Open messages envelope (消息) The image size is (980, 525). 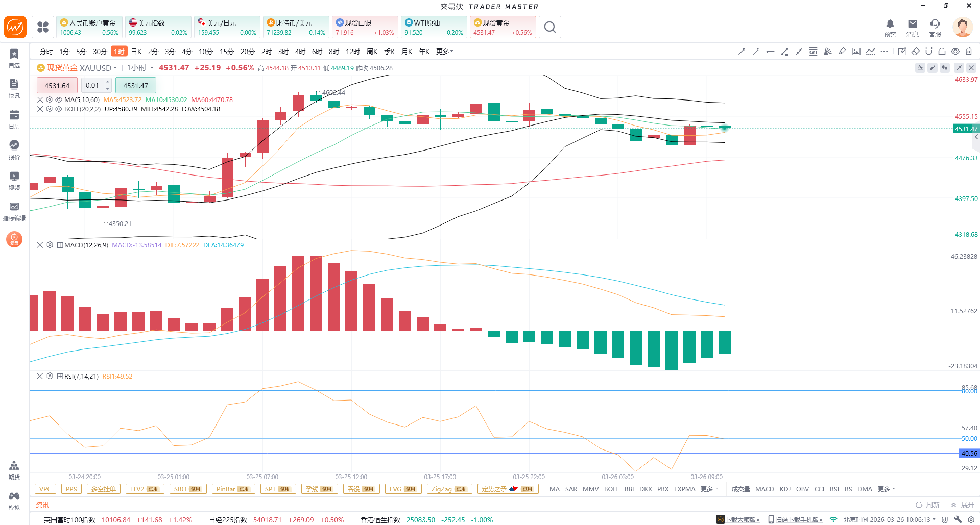point(913,28)
